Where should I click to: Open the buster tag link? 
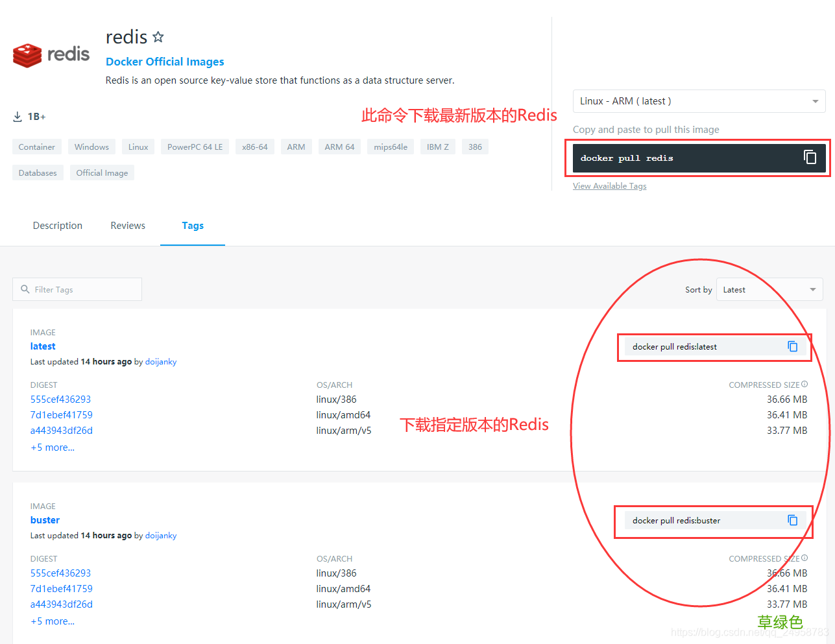(45, 520)
